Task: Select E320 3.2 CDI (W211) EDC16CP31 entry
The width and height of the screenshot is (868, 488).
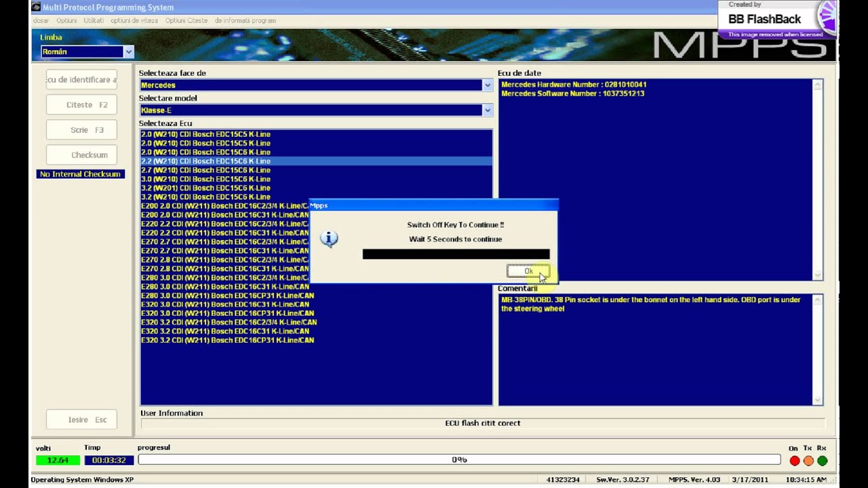Action: coord(316,340)
